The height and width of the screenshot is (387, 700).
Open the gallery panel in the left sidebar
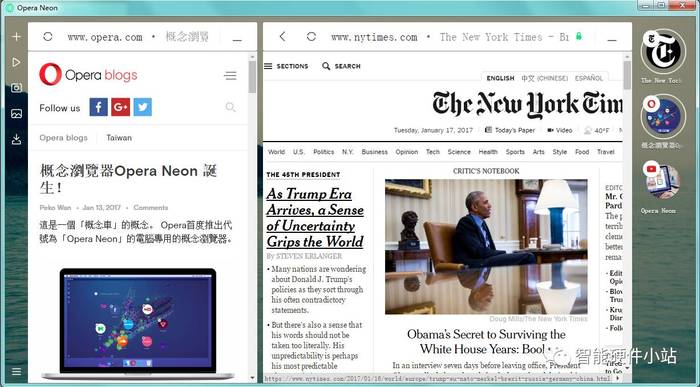coord(17,114)
